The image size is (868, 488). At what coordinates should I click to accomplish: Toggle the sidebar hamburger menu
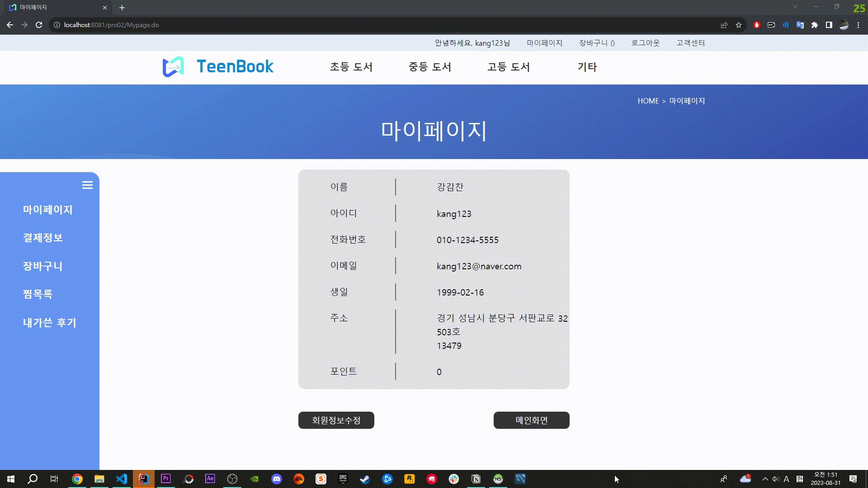(87, 185)
